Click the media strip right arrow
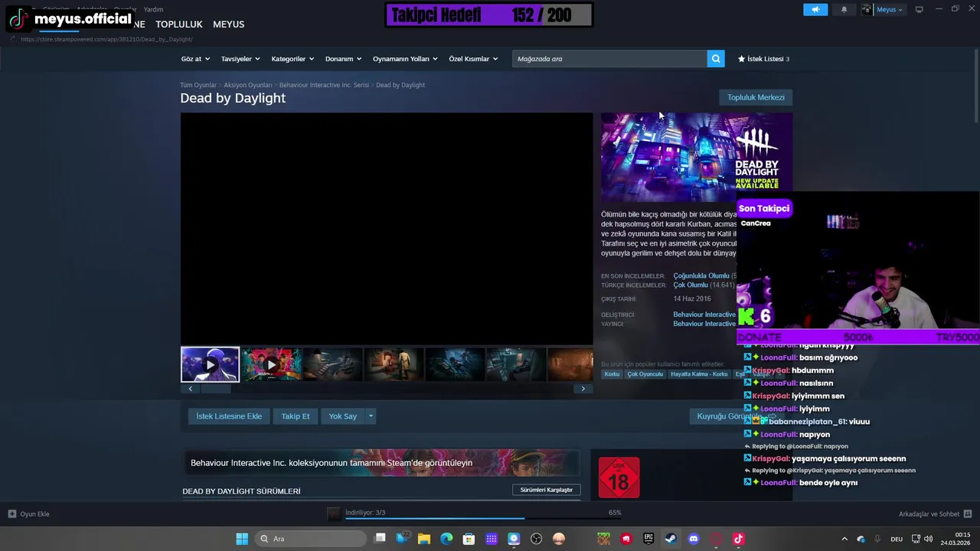This screenshot has width=980, height=551. click(x=583, y=389)
